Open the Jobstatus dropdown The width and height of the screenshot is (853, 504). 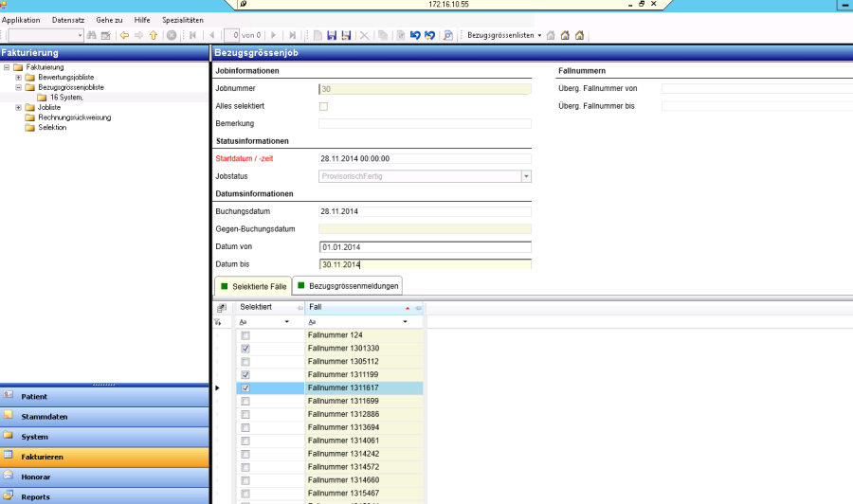[x=526, y=176]
